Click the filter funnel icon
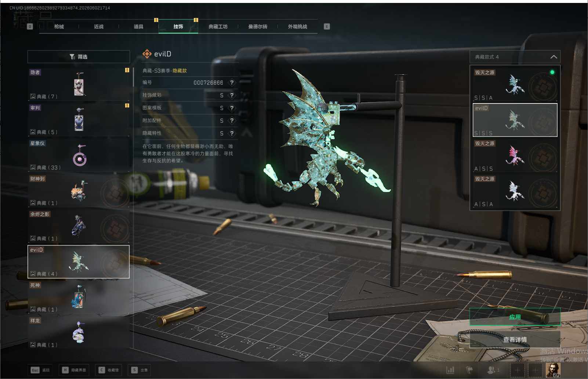The image size is (588, 379). coord(72,57)
